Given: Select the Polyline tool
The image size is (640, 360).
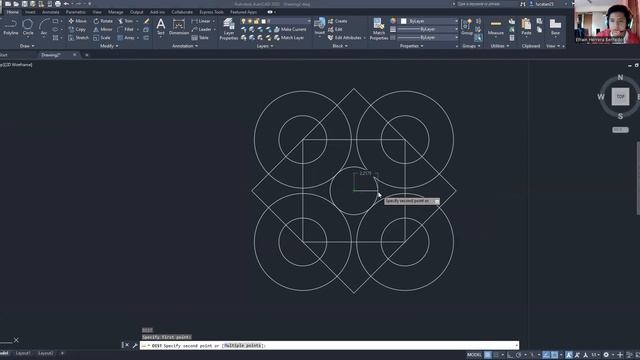Looking at the screenshot, I should [x=10, y=27].
